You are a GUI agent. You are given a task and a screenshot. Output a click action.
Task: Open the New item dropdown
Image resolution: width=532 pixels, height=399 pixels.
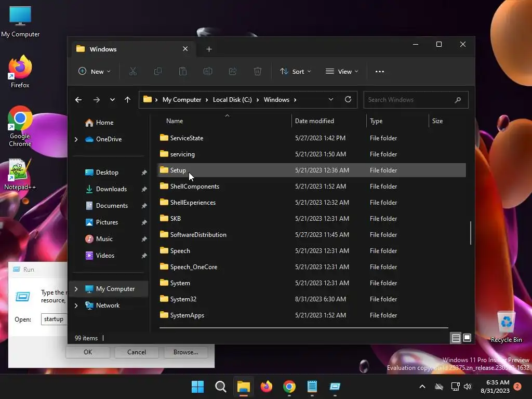(x=95, y=72)
